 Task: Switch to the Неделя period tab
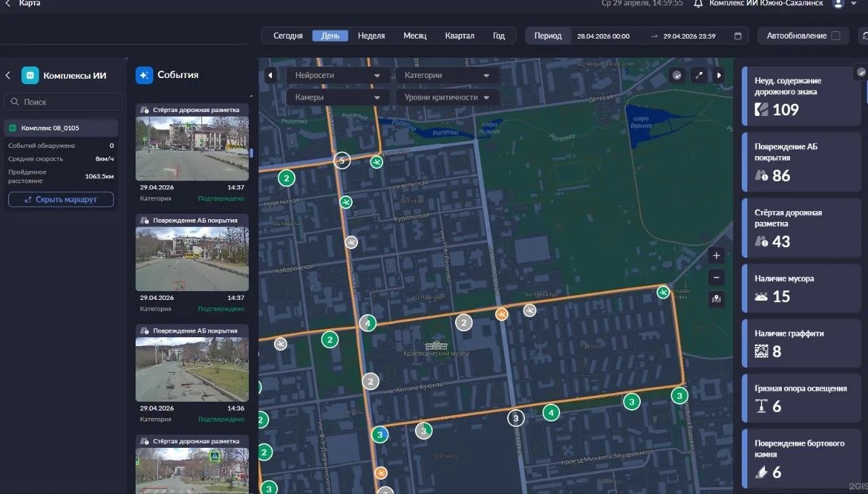point(372,36)
